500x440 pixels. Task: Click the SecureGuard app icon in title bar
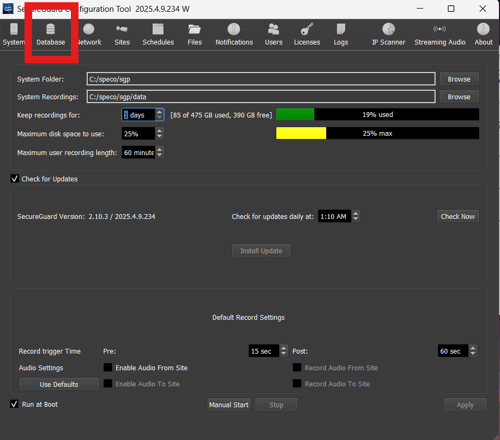[x=8, y=9]
